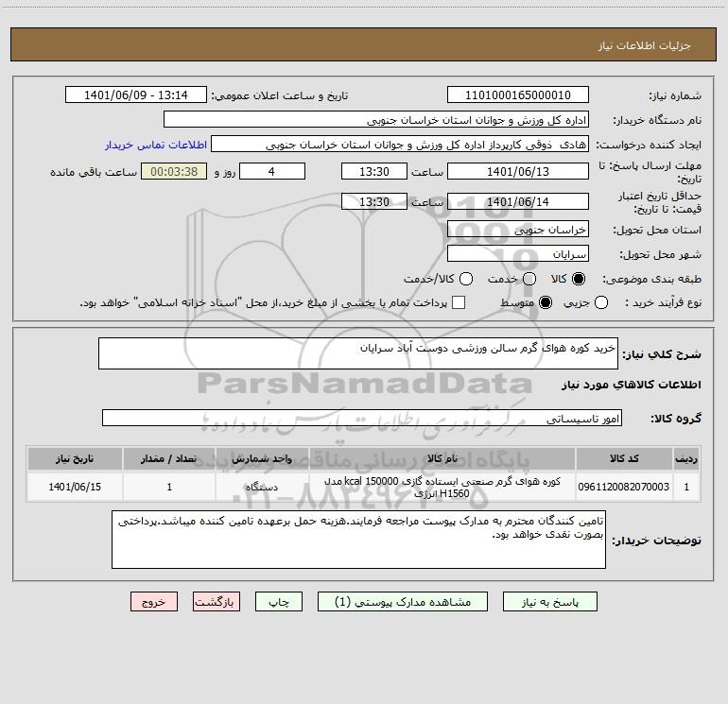Click the buyer organization name field
Image resolution: width=728 pixels, height=704 pixels.
click(x=376, y=119)
